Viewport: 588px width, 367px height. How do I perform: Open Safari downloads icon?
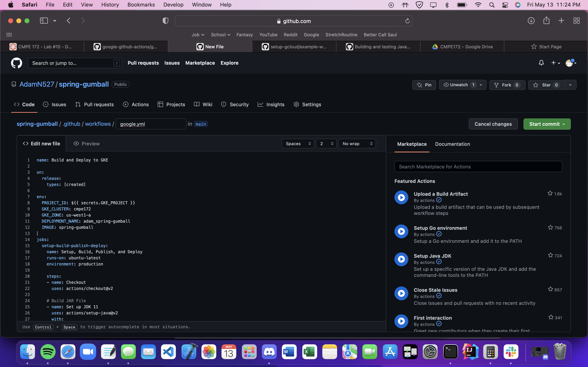tap(531, 21)
